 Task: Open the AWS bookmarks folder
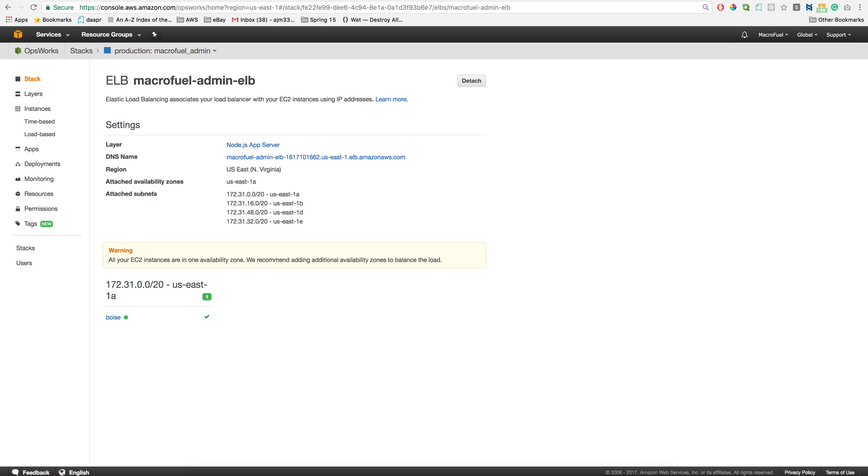click(x=187, y=20)
